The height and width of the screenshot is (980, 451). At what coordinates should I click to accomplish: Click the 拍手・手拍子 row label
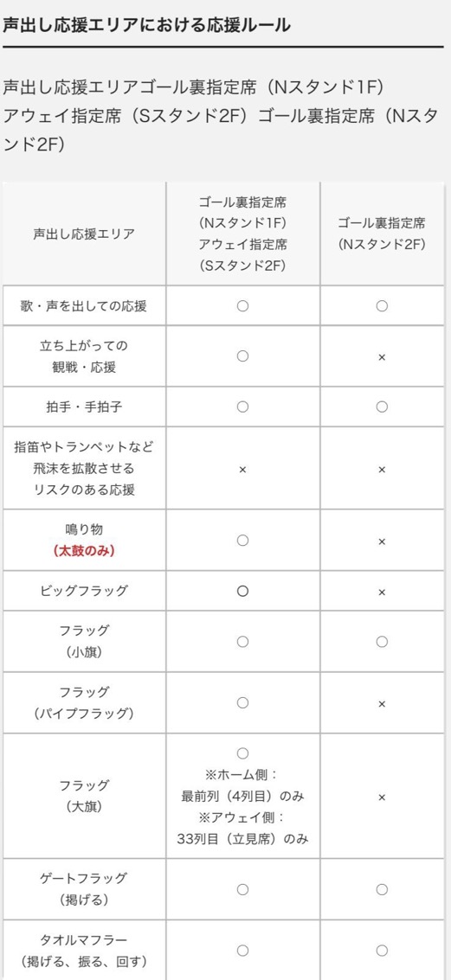pyautogui.click(x=84, y=407)
